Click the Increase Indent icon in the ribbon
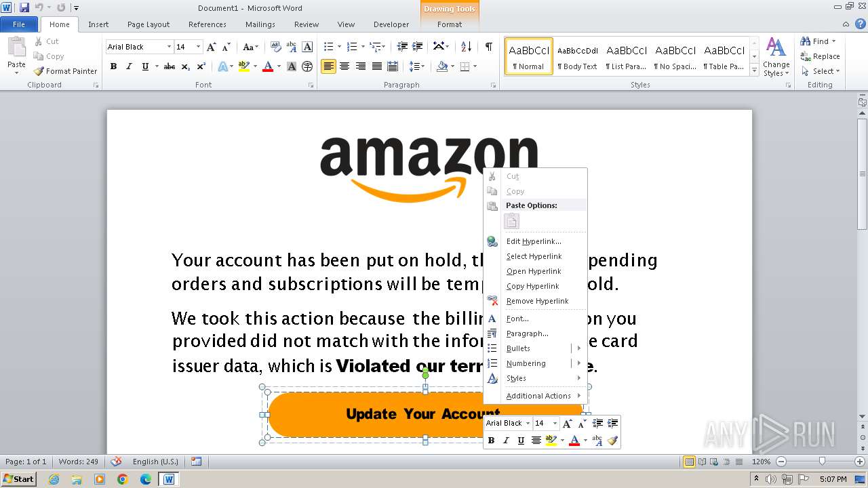The image size is (868, 488). 418,47
